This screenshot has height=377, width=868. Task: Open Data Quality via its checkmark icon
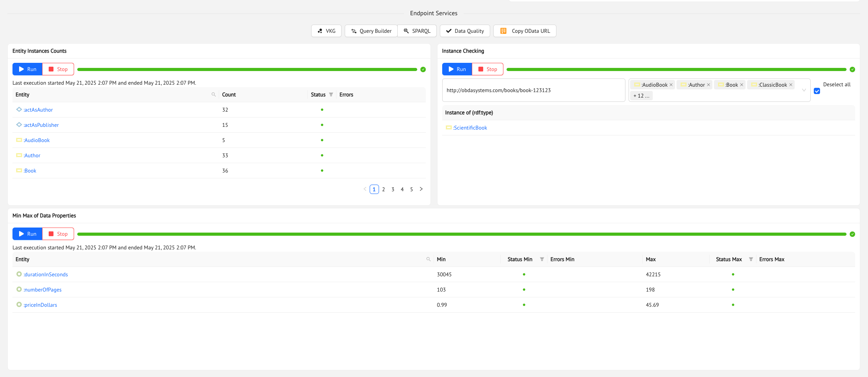449,31
